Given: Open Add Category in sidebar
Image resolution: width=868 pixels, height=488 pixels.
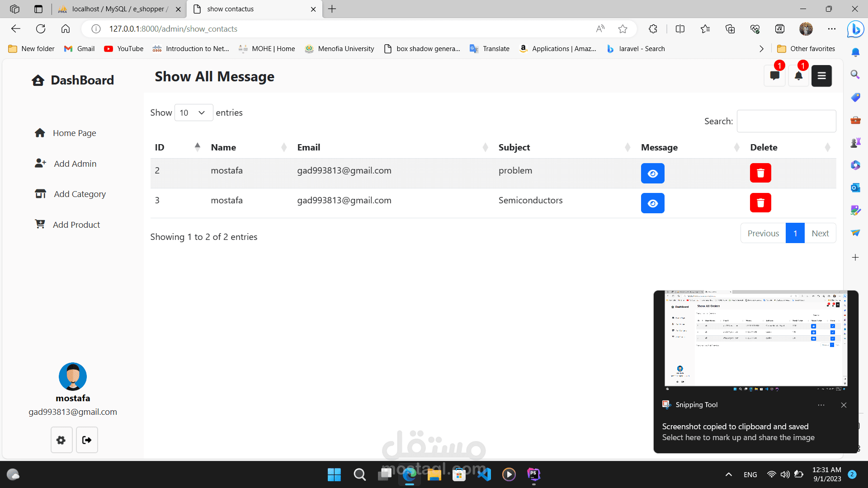Looking at the screenshot, I should coord(80,194).
